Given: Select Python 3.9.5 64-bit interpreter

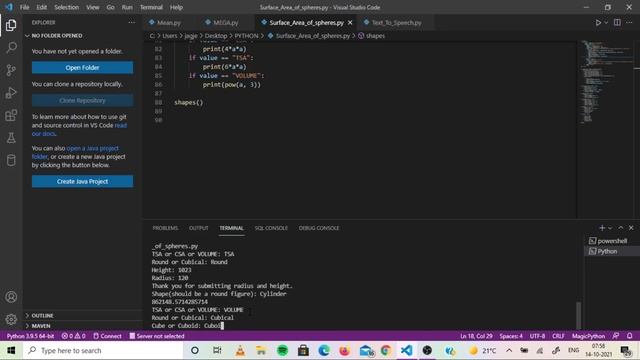Looking at the screenshot, I should tap(30, 336).
